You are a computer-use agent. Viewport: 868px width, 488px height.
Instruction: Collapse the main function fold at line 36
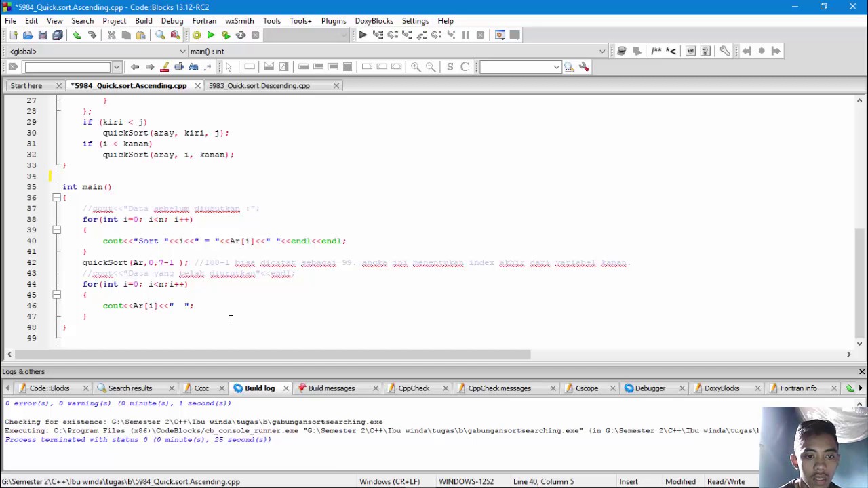[56, 197]
